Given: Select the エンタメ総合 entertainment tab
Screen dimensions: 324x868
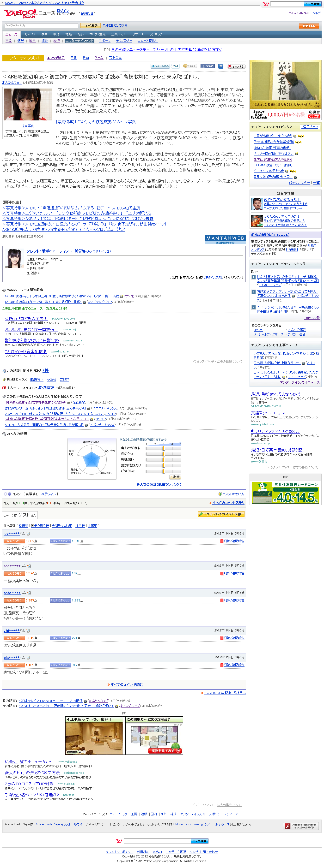Looking at the screenshot, I should click(x=56, y=58).
